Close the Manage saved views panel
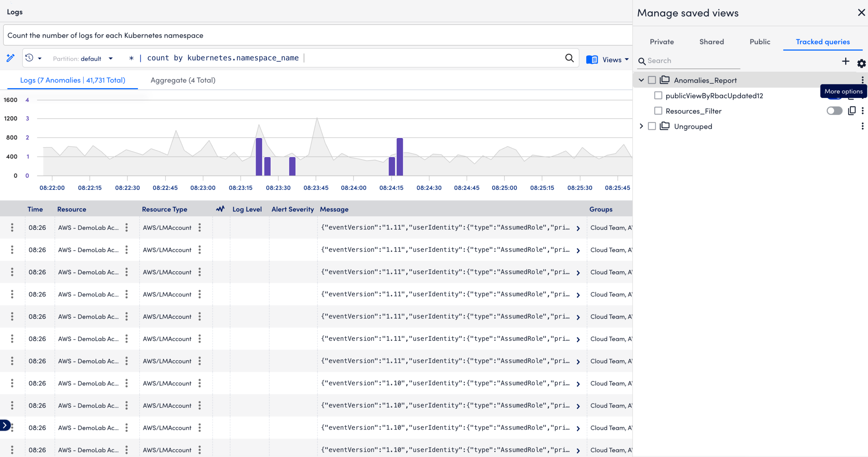 click(x=861, y=13)
